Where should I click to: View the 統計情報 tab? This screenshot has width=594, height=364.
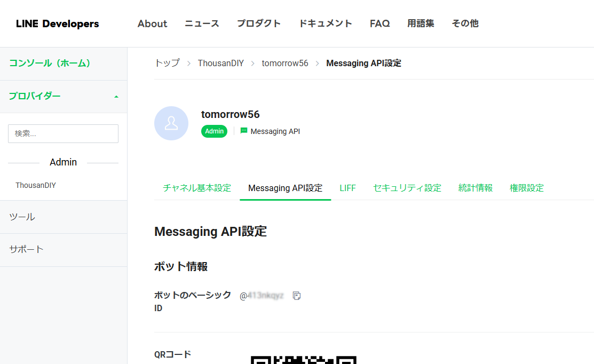pyautogui.click(x=475, y=188)
